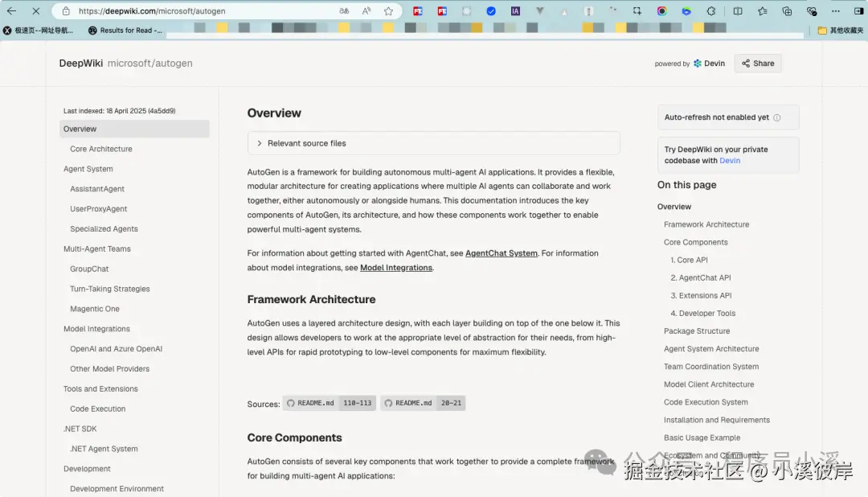Open the Results for Read bookmark
The width and height of the screenshot is (868, 497).
tap(125, 31)
